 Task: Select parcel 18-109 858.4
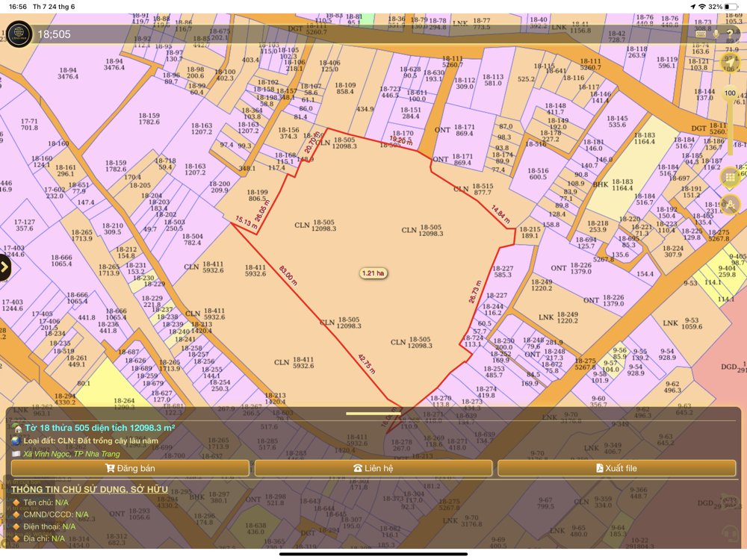pos(345,88)
